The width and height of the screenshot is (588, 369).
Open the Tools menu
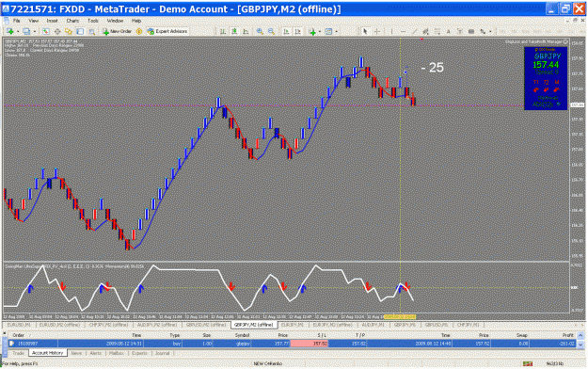point(92,21)
